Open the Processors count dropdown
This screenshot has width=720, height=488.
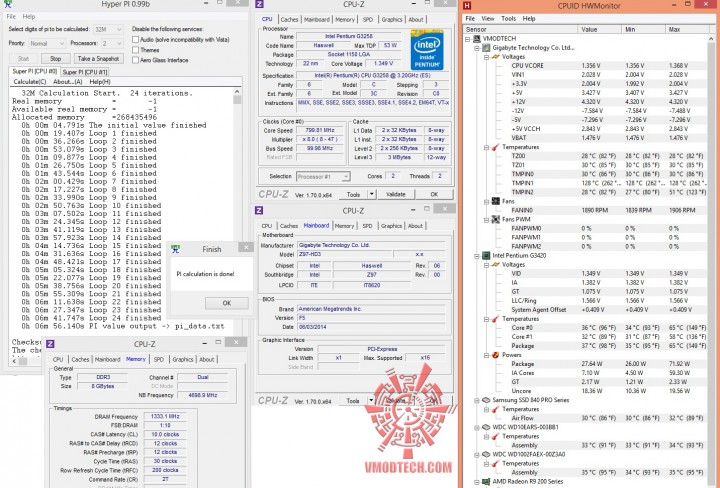point(112,44)
